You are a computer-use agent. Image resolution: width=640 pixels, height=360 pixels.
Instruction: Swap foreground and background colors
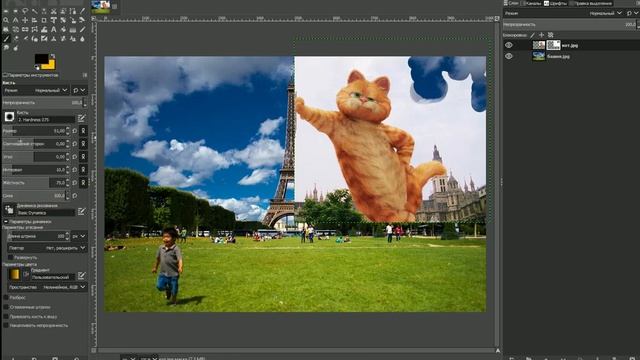pos(53,56)
